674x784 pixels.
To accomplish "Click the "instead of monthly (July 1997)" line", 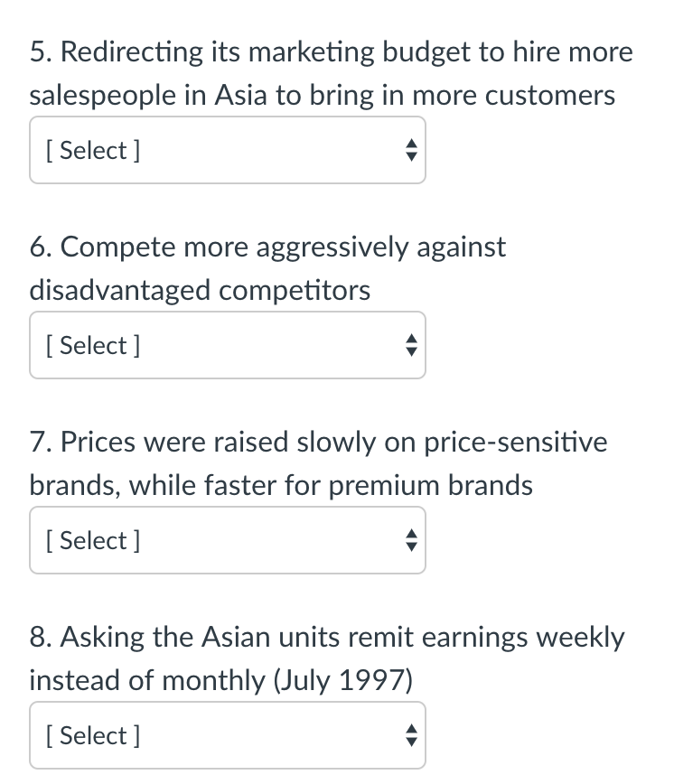I will 220,681.
